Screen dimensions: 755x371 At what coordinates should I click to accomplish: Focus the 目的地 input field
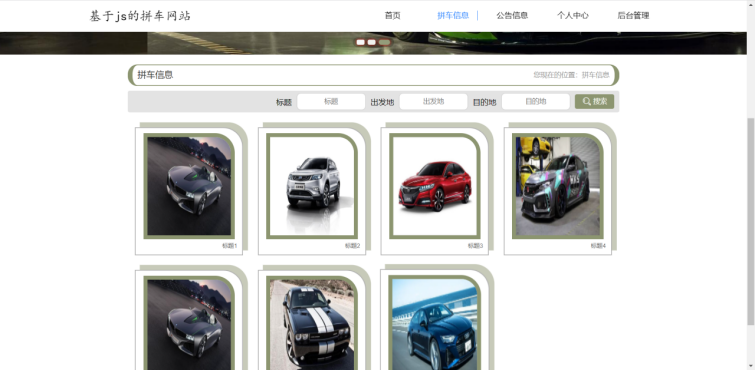[x=535, y=102]
